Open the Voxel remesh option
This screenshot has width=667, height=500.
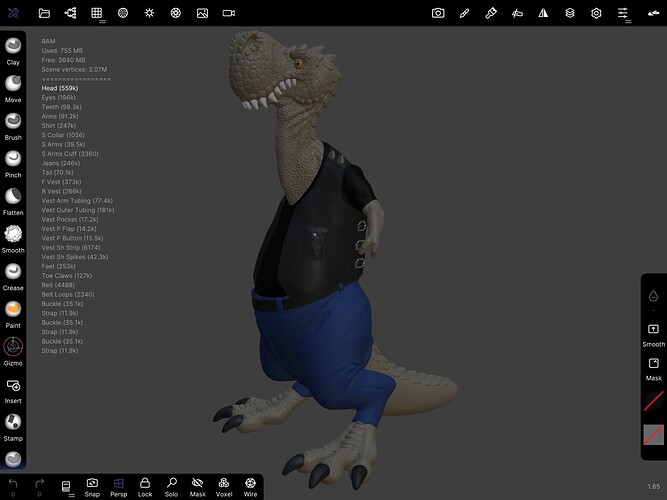tap(224, 487)
